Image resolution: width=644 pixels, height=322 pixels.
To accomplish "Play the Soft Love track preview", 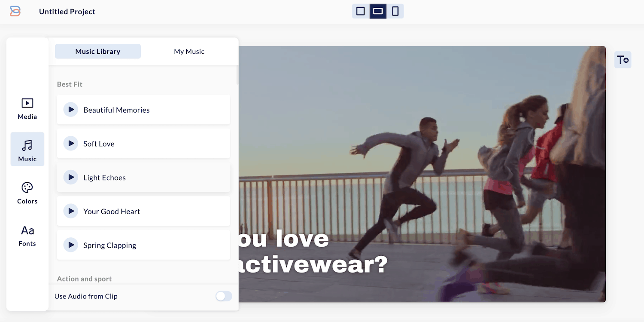I will coord(71,144).
